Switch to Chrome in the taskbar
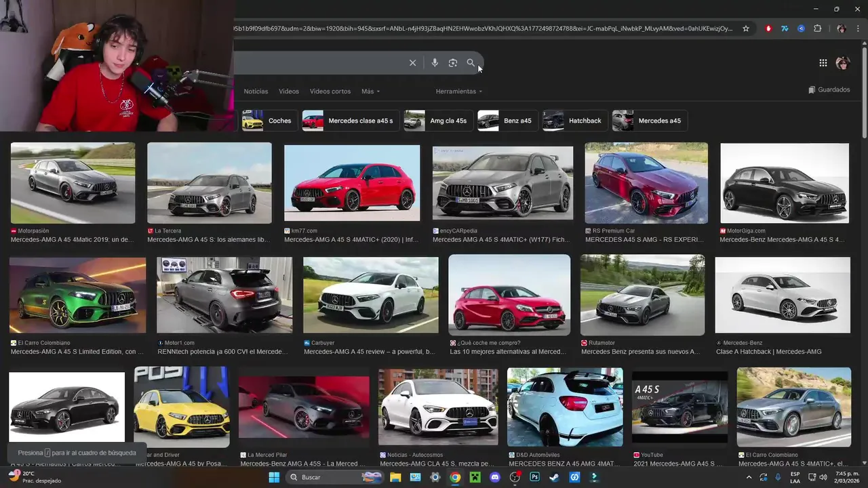The height and width of the screenshot is (488, 868). pyautogui.click(x=455, y=477)
